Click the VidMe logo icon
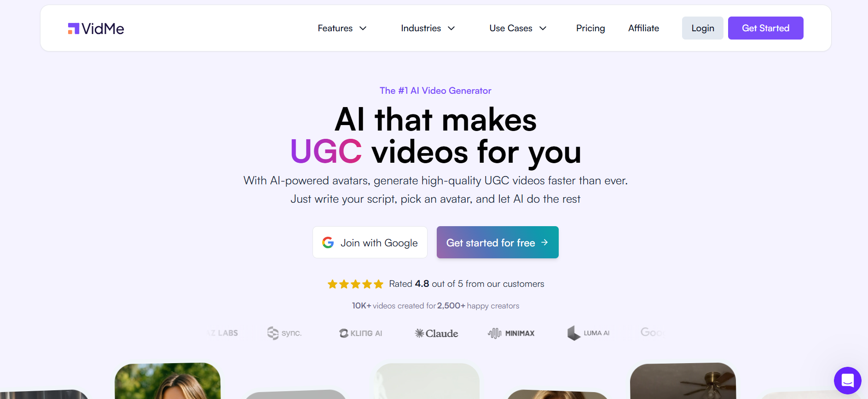The image size is (868, 399). click(x=74, y=28)
